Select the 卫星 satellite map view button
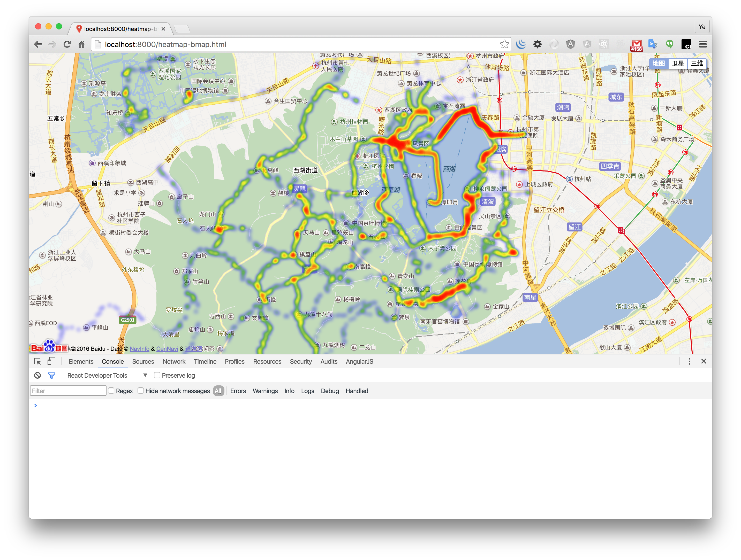 (679, 64)
